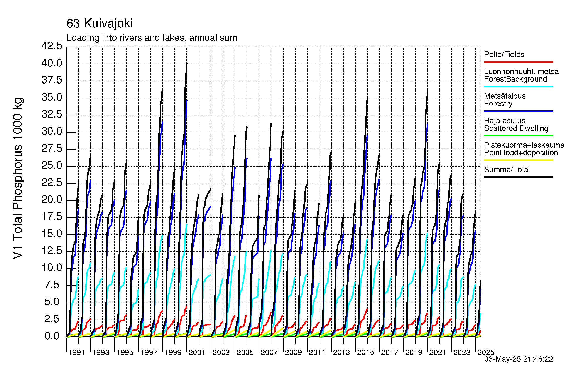The width and height of the screenshot is (588, 370).
Task: Click the X-axis year label 1993
Action: tap(101, 352)
